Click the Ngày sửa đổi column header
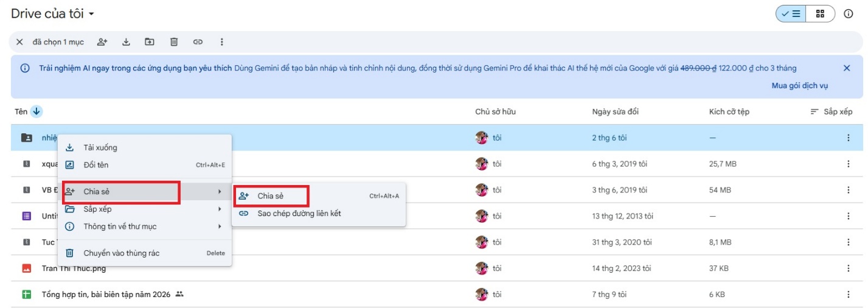Image resolution: width=868 pixels, height=308 pixels. (616, 111)
